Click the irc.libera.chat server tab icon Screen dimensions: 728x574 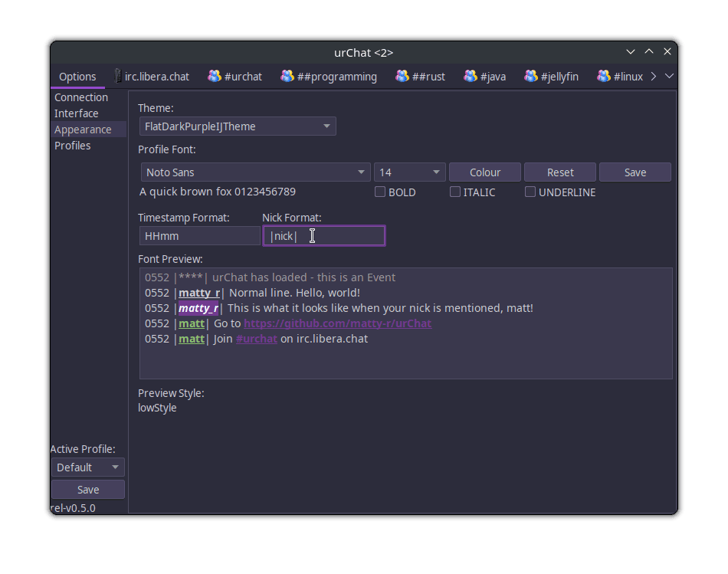tap(118, 76)
